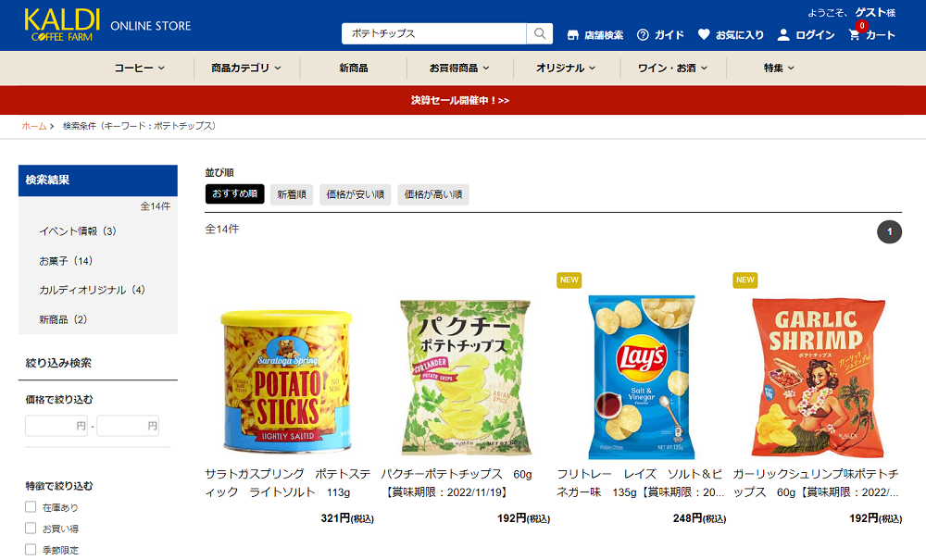Check the お買い得 filter box

[31, 529]
